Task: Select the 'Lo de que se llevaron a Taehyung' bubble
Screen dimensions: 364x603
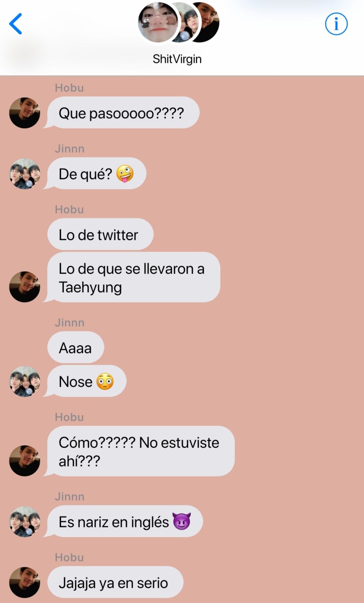Action: point(134,277)
